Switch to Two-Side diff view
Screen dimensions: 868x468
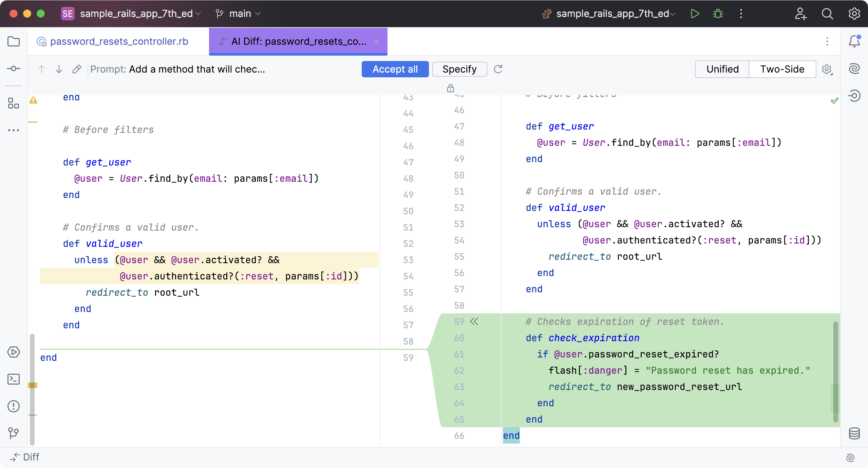(x=782, y=69)
